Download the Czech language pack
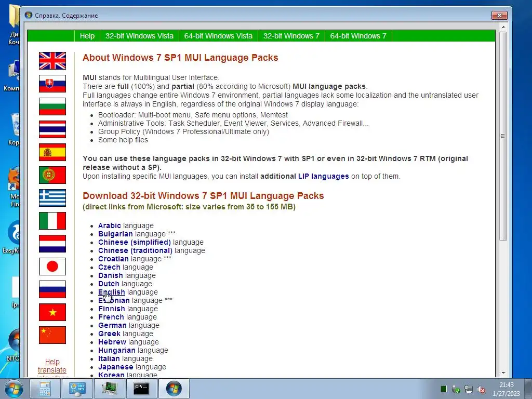This screenshot has height=399, width=532. coord(109,267)
